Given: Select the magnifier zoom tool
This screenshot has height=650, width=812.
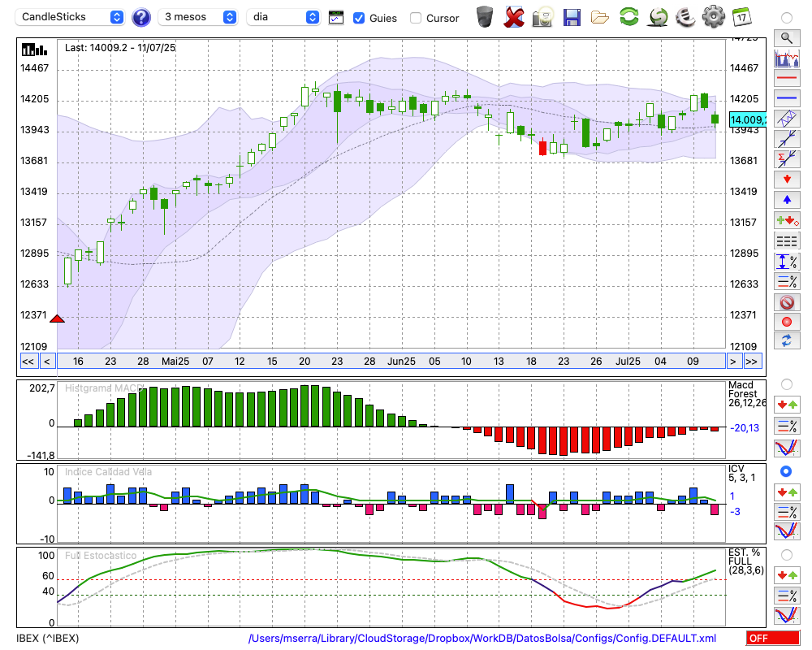Looking at the screenshot, I should [787, 38].
